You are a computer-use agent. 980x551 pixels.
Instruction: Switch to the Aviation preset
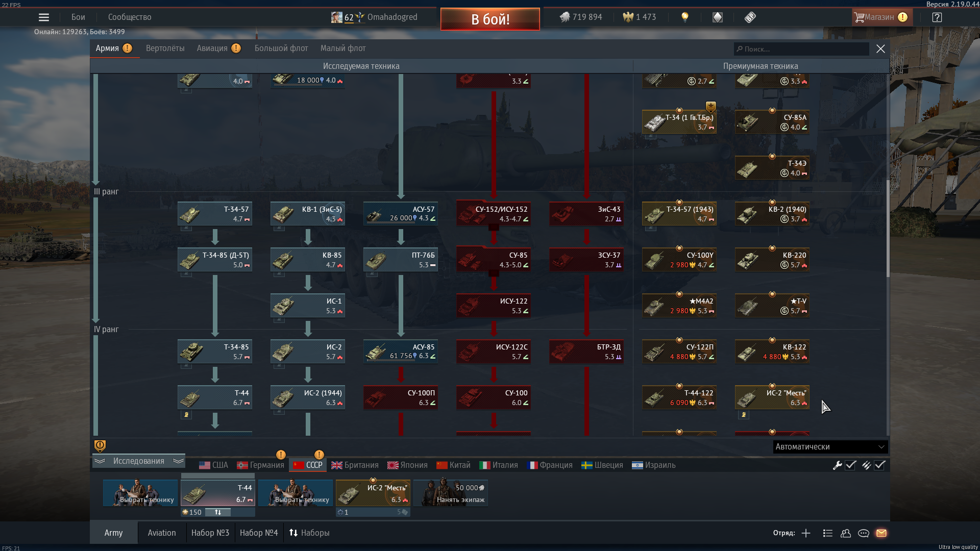(162, 533)
